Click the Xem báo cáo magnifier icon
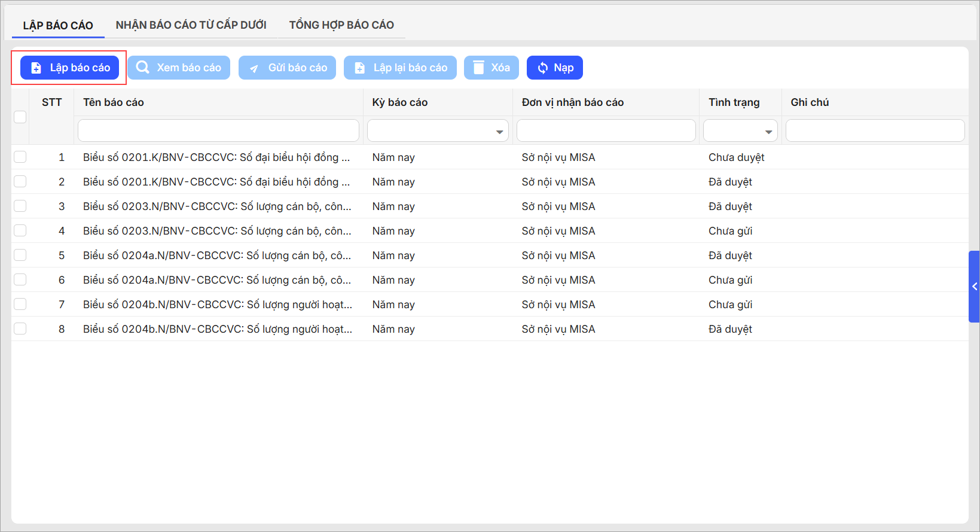The image size is (980, 532). pyautogui.click(x=143, y=68)
